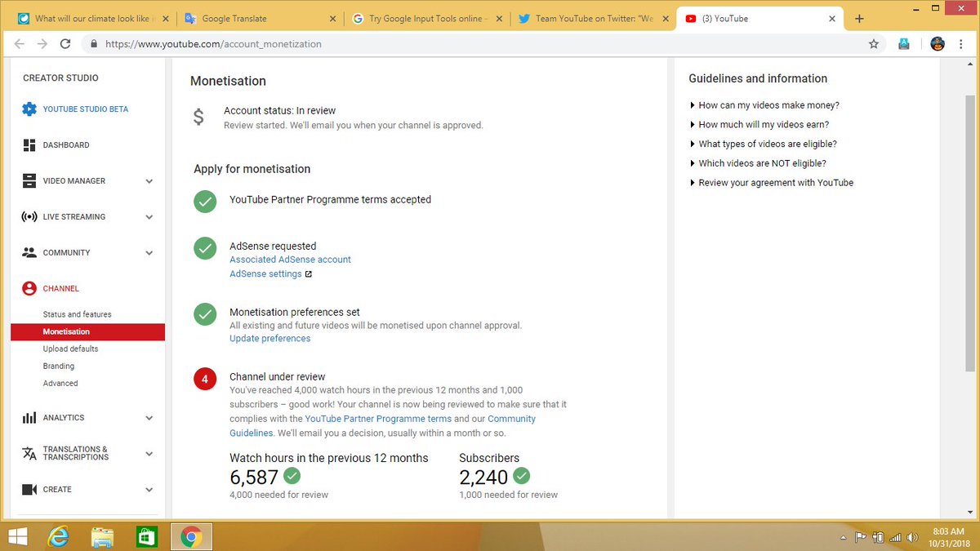Click the Community people icon

29,253
